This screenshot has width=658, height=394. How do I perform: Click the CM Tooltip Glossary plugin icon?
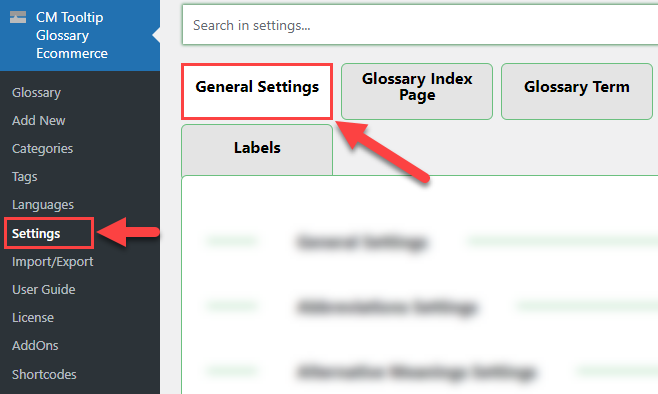[18, 17]
